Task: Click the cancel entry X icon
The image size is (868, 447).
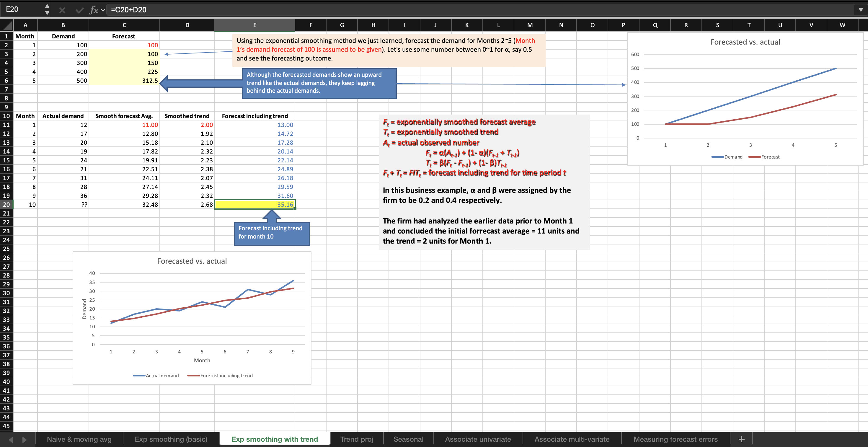Action: (x=62, y=10)
